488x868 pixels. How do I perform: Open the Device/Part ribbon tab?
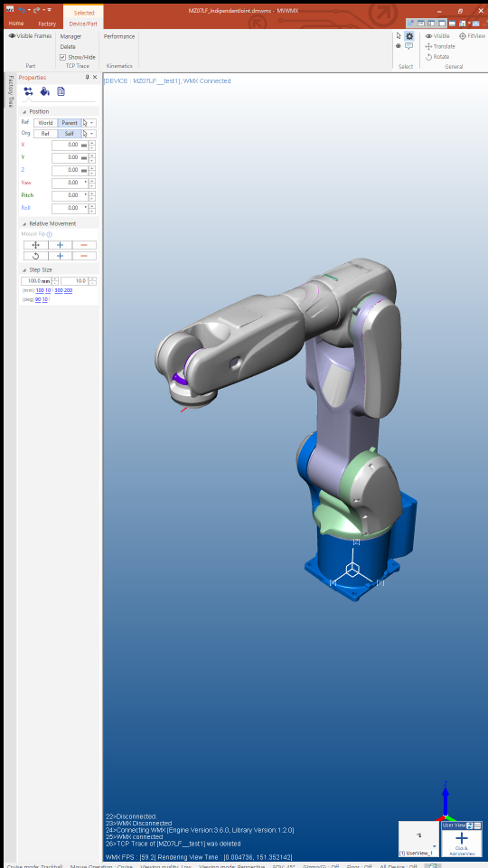(83, 24)
